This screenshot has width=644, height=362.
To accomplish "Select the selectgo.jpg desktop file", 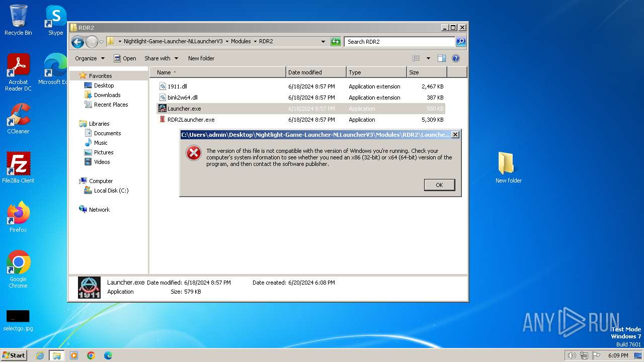I will point(18,321).
